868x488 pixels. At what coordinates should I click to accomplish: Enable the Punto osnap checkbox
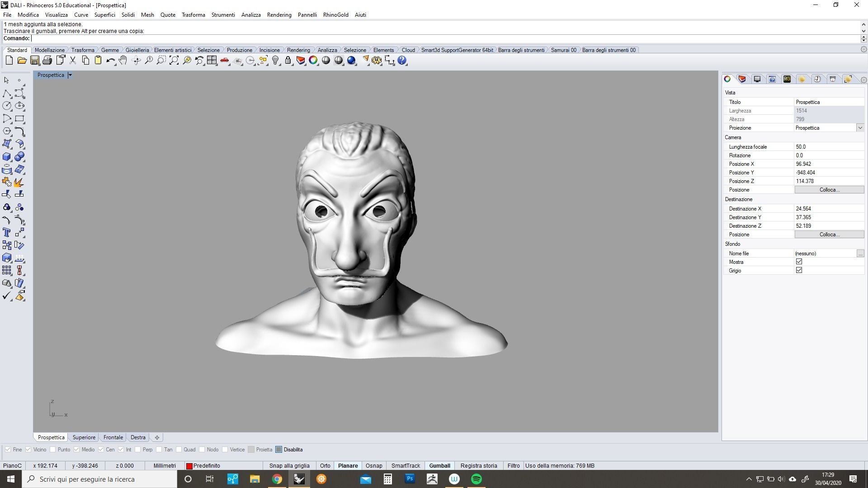(x=53, y=450)
